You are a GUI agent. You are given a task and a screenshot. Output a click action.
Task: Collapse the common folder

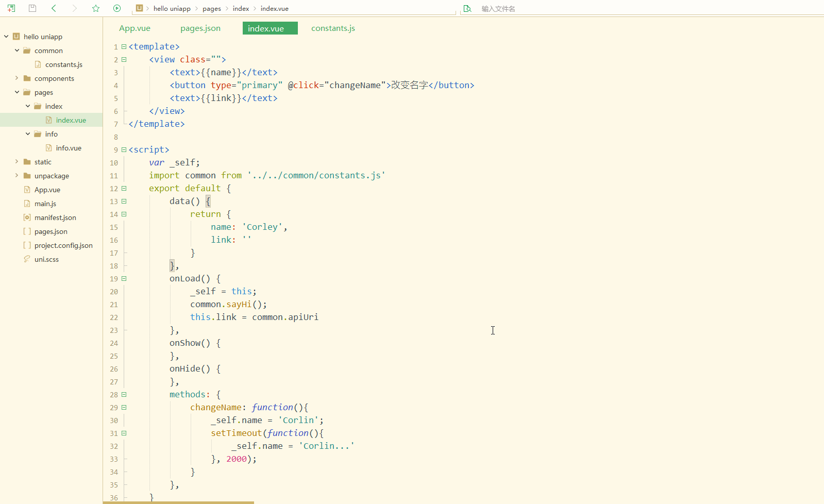[17, 51]
